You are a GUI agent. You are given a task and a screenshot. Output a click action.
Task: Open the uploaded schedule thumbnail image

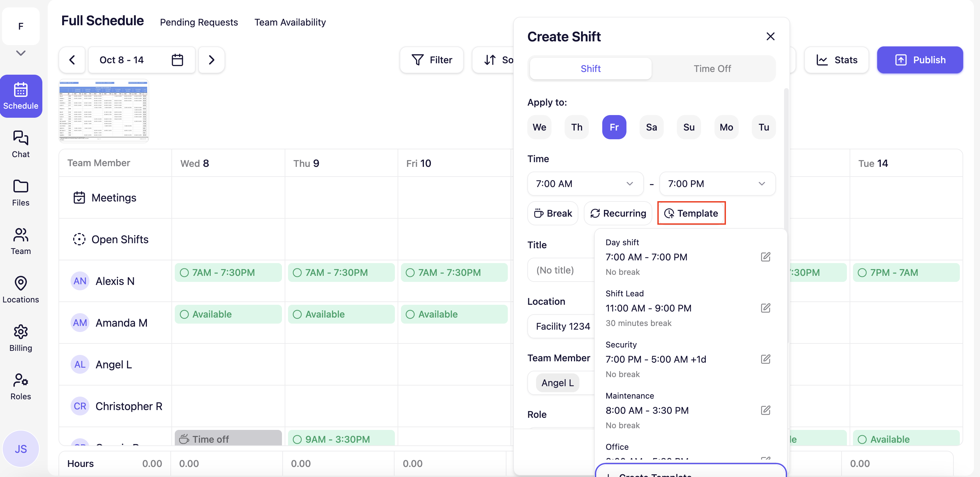(x=104, y=111)
